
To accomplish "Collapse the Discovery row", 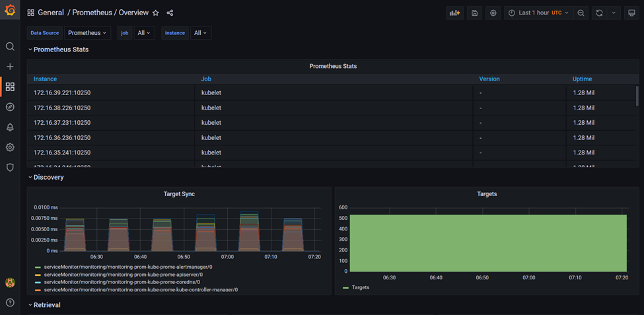I will pyautogui.click(x=46, y=177).
